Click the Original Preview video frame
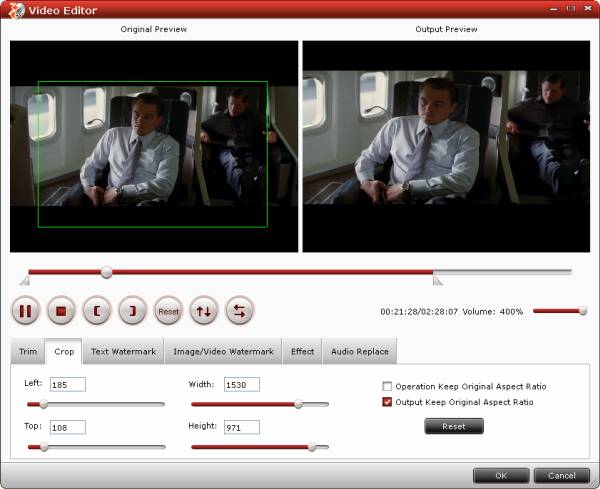The width and height of the screenshot is (600, 489). tap(154, 147)
